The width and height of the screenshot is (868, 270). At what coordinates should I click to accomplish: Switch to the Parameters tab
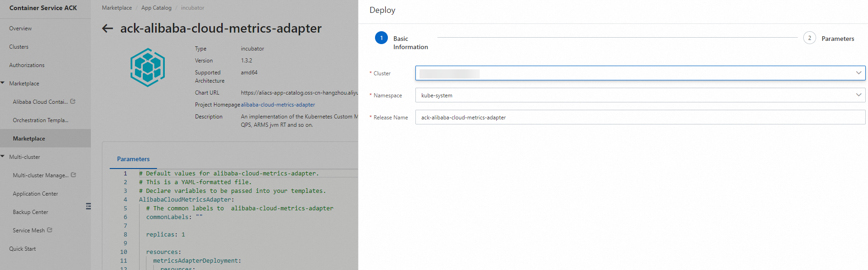coord(133,159)
